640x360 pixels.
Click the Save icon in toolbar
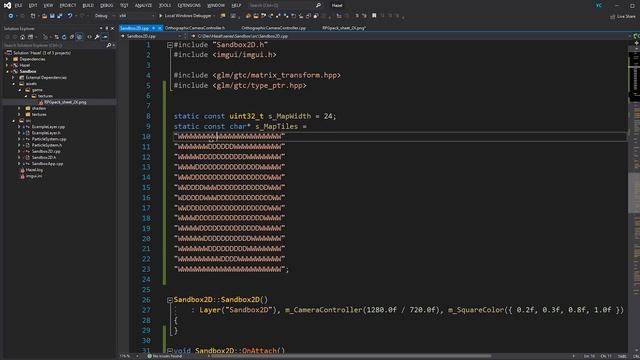pyautogui.click(x=52, y=16)
